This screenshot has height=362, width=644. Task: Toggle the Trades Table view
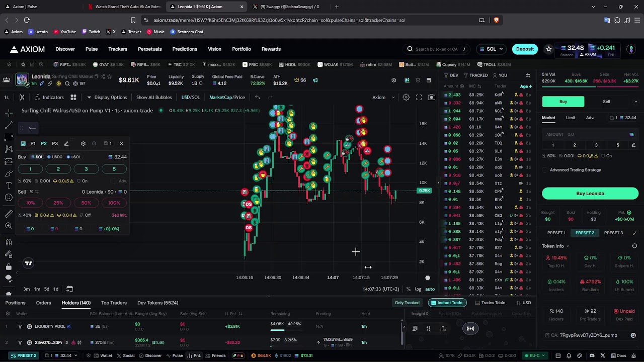[x=489, y=303]
